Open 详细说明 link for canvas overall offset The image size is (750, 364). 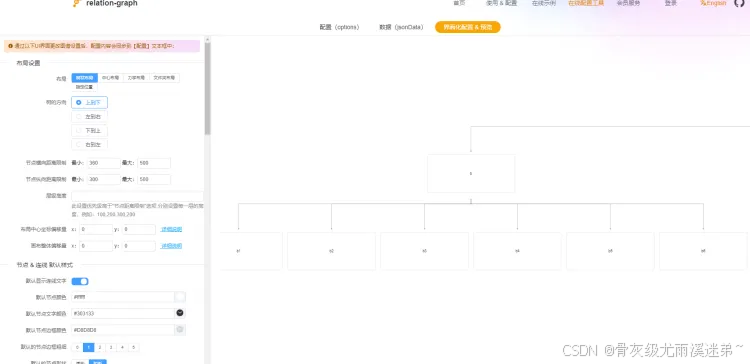[x=171, y=246]
